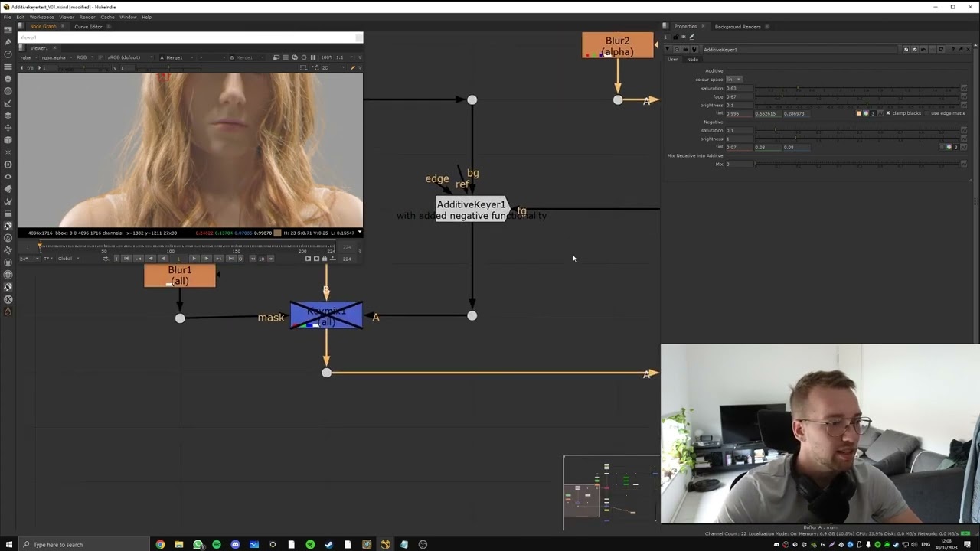Open the A input Merge1 dropdown
Screen dimensions: 980x551
tap(177, 57)
